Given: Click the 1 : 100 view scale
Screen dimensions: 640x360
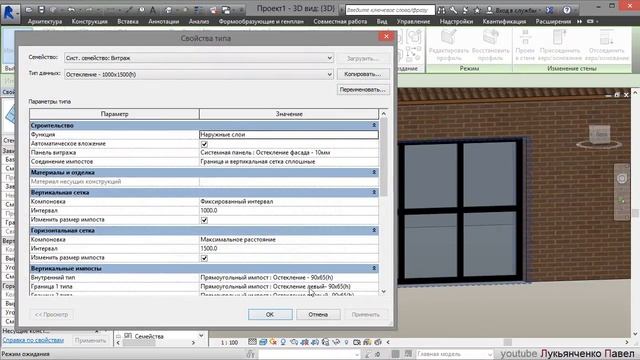Looking at the screenshot, I should 229,342.
